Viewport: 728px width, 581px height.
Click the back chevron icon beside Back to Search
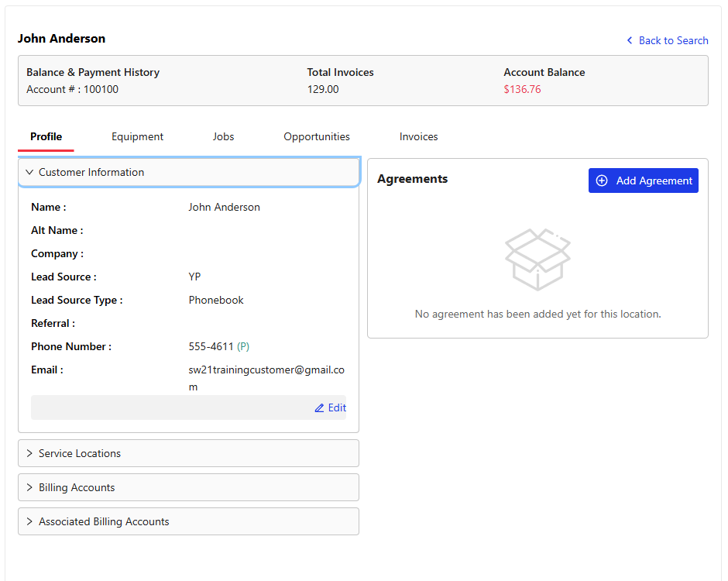coord(630,40)
